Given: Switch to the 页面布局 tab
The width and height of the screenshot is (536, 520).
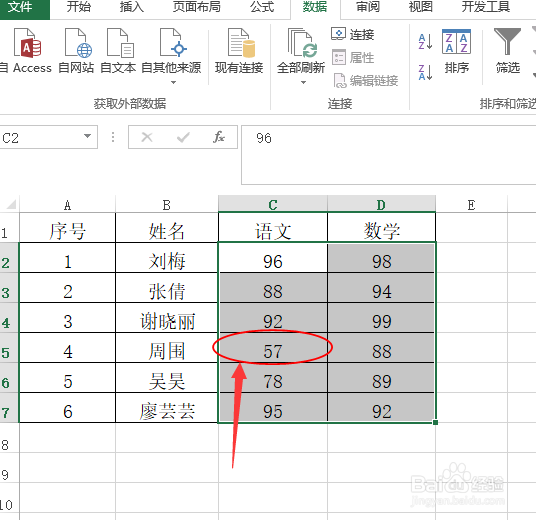Looking at the screenshot, I should pos(197,7).
